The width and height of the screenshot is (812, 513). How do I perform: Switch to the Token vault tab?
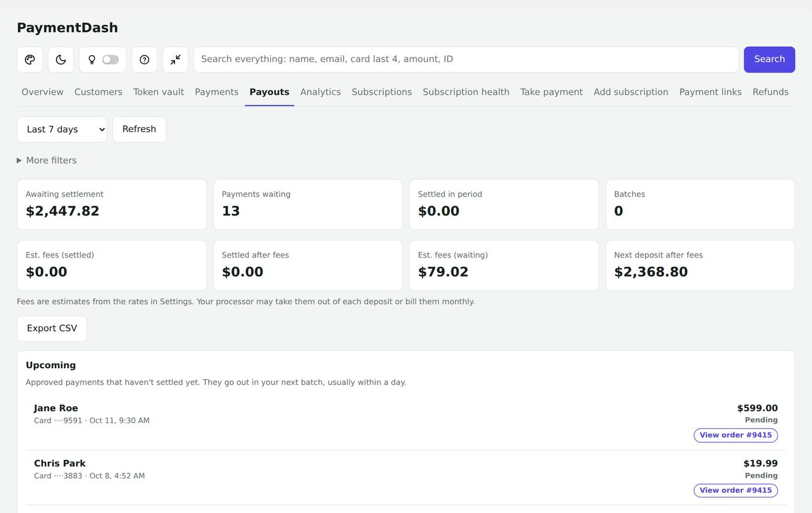[x=158, y=92]
